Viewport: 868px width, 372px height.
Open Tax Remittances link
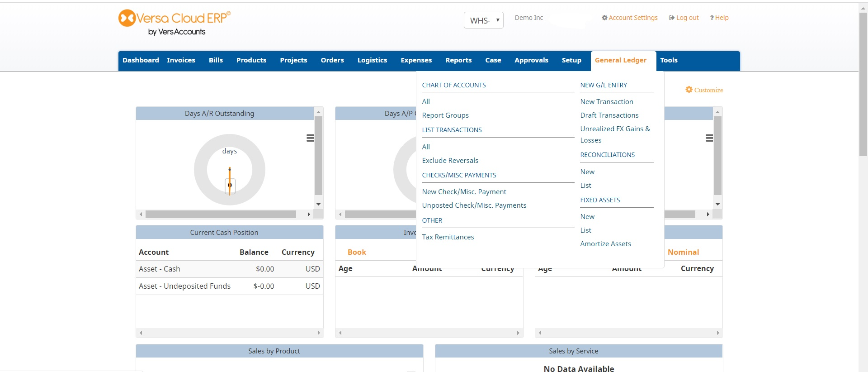pyautogui.click(x=448, y=237)
